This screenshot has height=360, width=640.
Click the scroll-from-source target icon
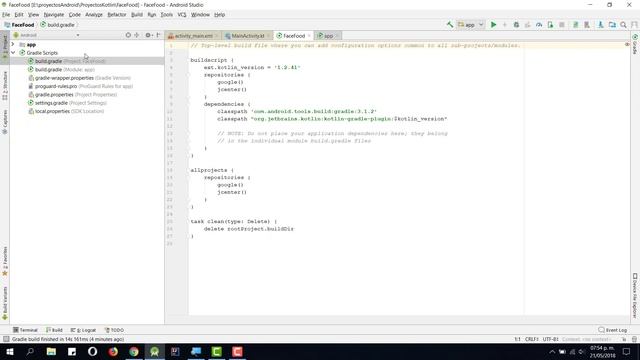pos(128,35)
